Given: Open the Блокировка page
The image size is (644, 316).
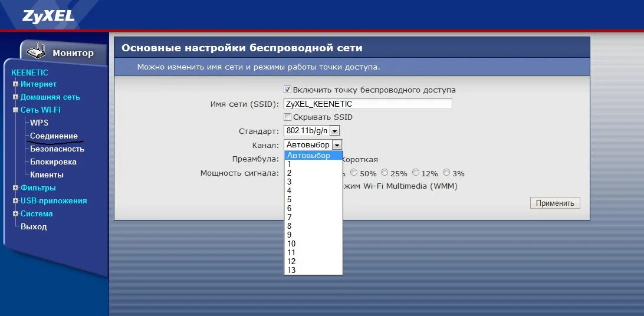Looking at the screenshot, I should click(53, 162).
